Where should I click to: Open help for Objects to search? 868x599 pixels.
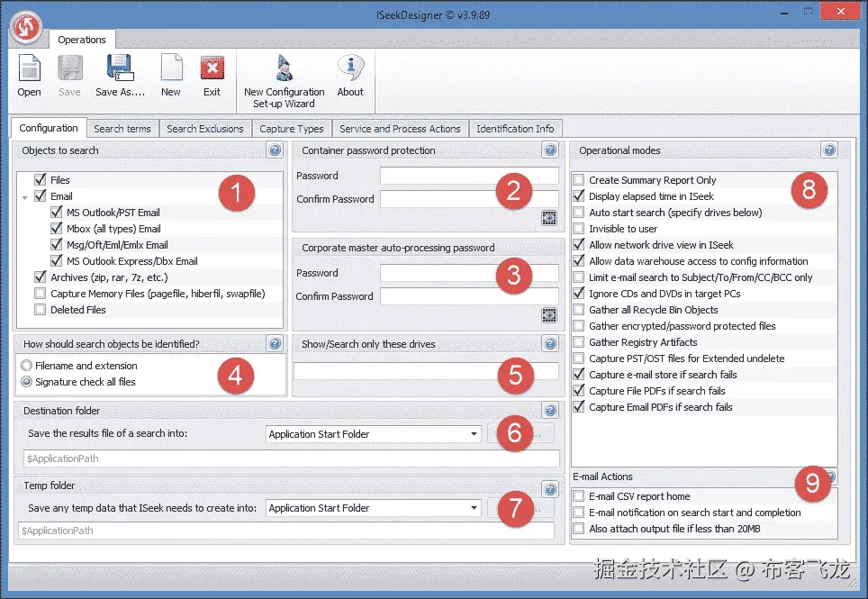point(275,150)
